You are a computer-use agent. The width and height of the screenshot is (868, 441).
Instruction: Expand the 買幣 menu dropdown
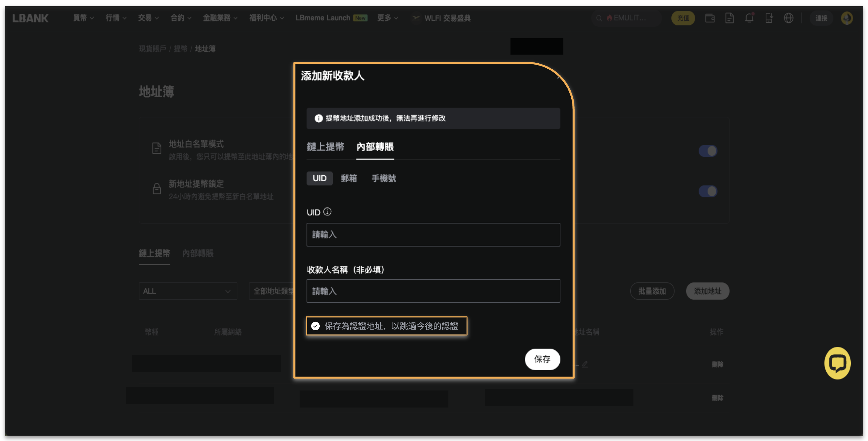coord(83,18)
